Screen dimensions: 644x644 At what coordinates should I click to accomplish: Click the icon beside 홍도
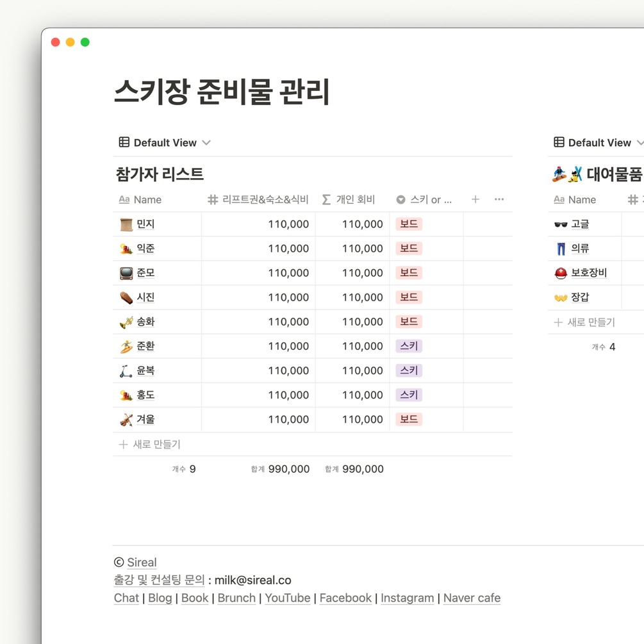[x=126, y=395]
